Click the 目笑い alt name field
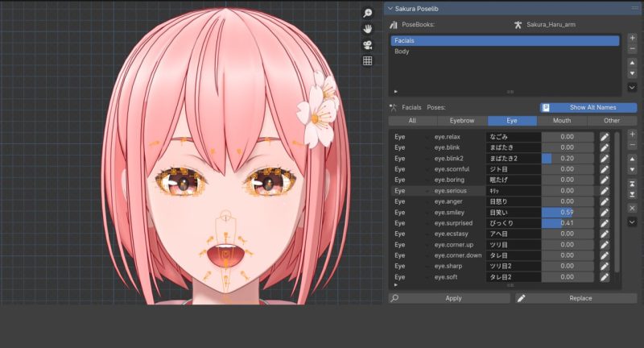644x348 pixels. tap(514, 213)
